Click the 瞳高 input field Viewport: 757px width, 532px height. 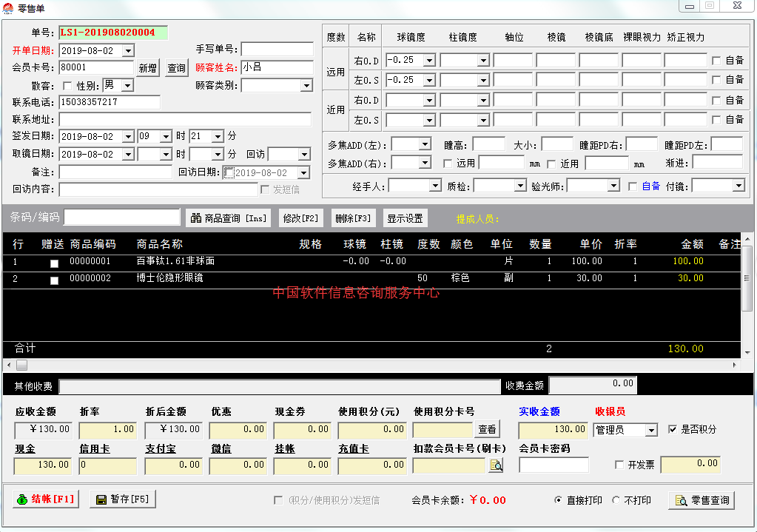(x=488, y=144)
